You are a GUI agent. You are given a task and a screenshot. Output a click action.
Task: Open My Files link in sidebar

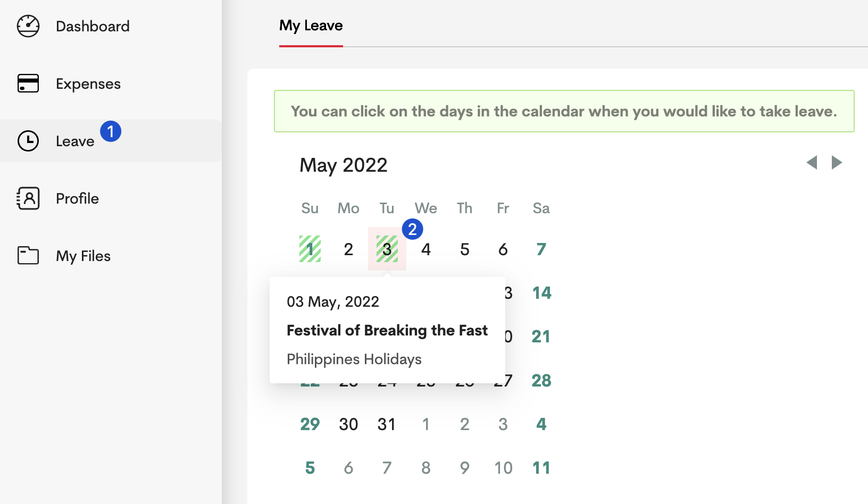pyautogui.click(x=83, y=256)
